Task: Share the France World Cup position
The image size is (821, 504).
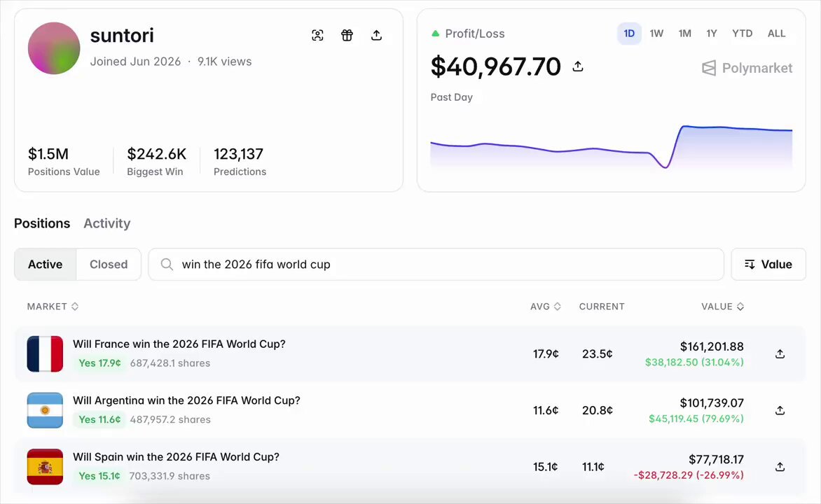Action: 780,353
